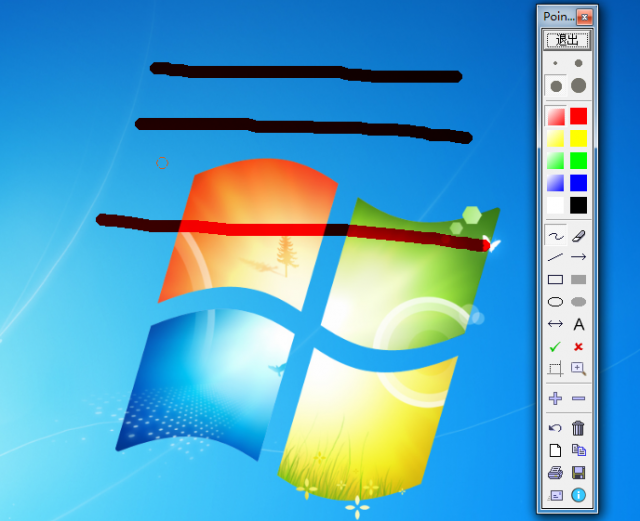Select the crop selection tool
Screen dimensions: 640x521
coord(555,369)
